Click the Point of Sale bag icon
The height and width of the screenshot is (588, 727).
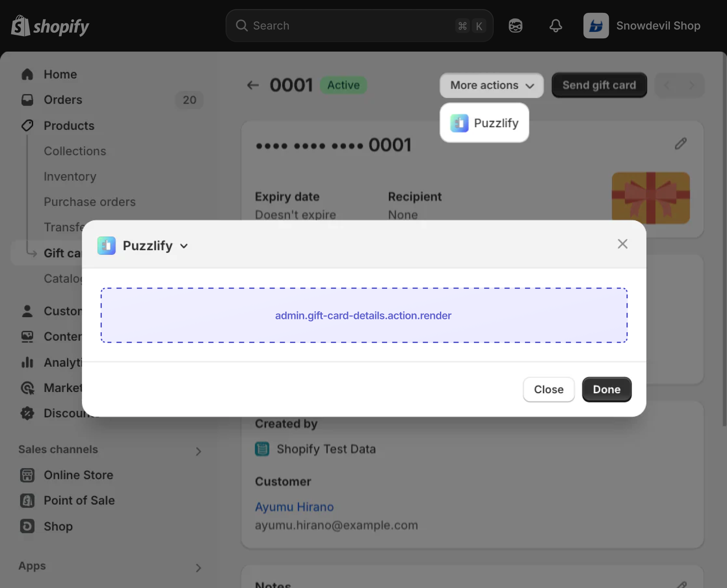tap(27, 500)
